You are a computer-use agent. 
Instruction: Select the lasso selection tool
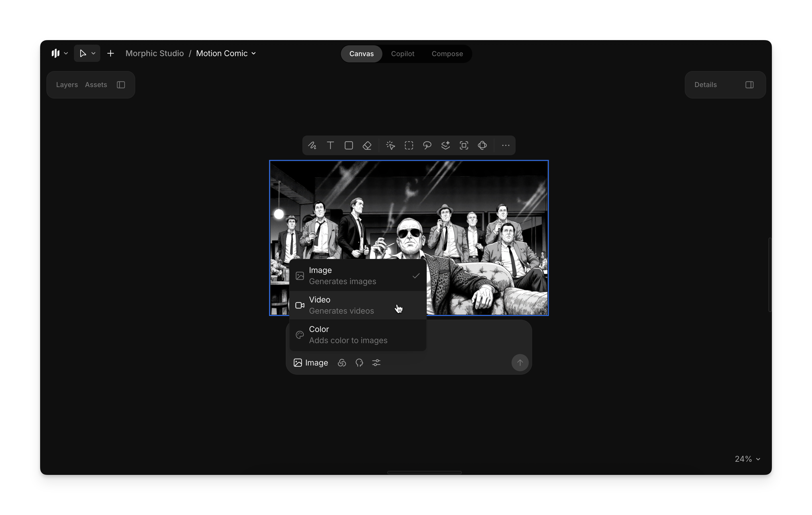(427, 146)
